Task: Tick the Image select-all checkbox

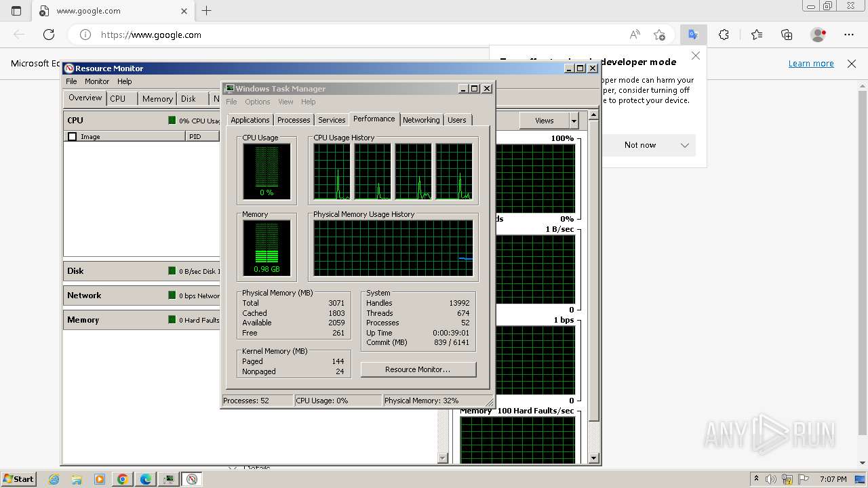Action: click(x=73, y=137)
